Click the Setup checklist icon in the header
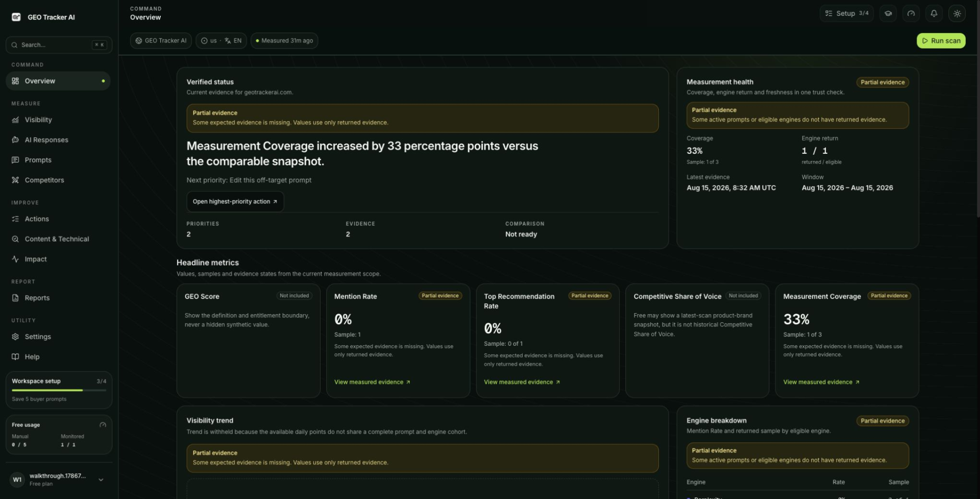Viewport: 980px width, 499px height. 829,13
